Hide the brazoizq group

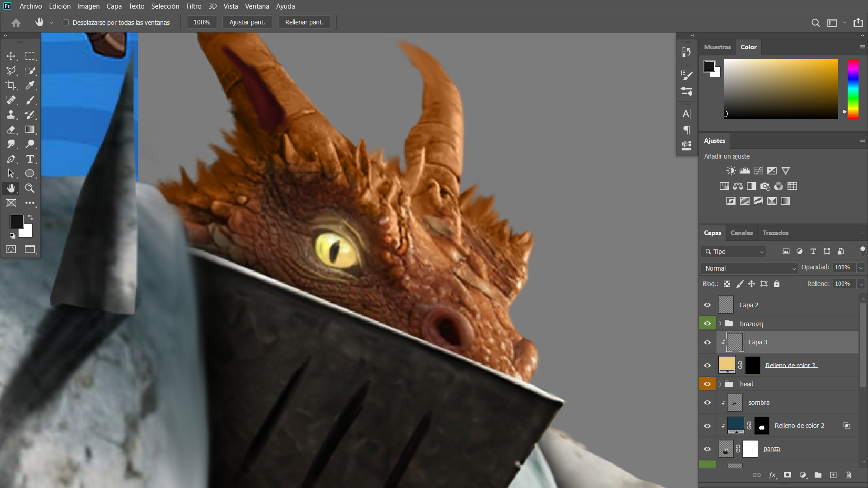point(708,324)
